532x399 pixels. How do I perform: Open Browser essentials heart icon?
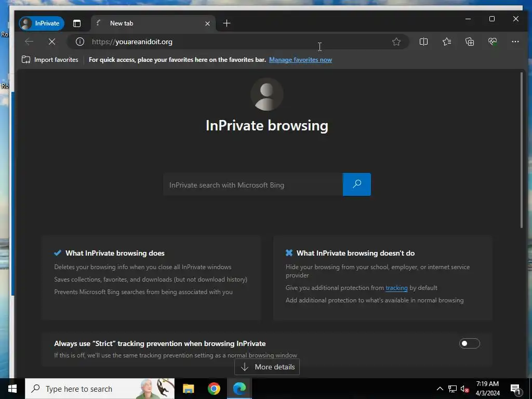(493, 42)
